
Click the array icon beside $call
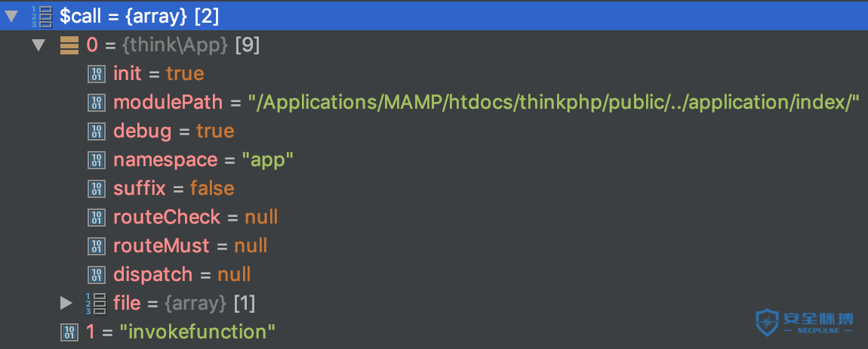(41, 17)
